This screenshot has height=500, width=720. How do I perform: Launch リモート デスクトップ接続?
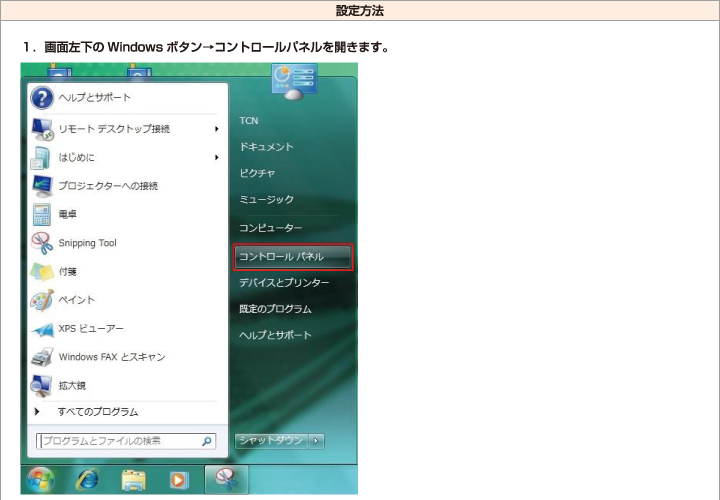point(114,129)
